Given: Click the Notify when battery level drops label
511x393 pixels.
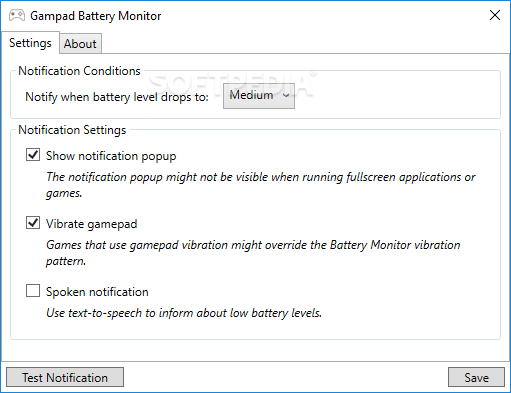Looking at the screenshot, I should click(117, 97).
